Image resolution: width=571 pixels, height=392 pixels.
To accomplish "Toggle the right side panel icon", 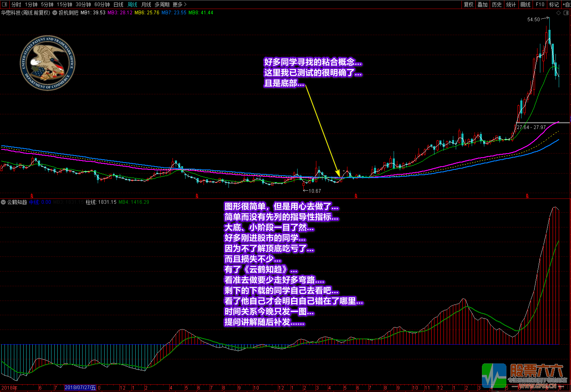I will [567, 13].
